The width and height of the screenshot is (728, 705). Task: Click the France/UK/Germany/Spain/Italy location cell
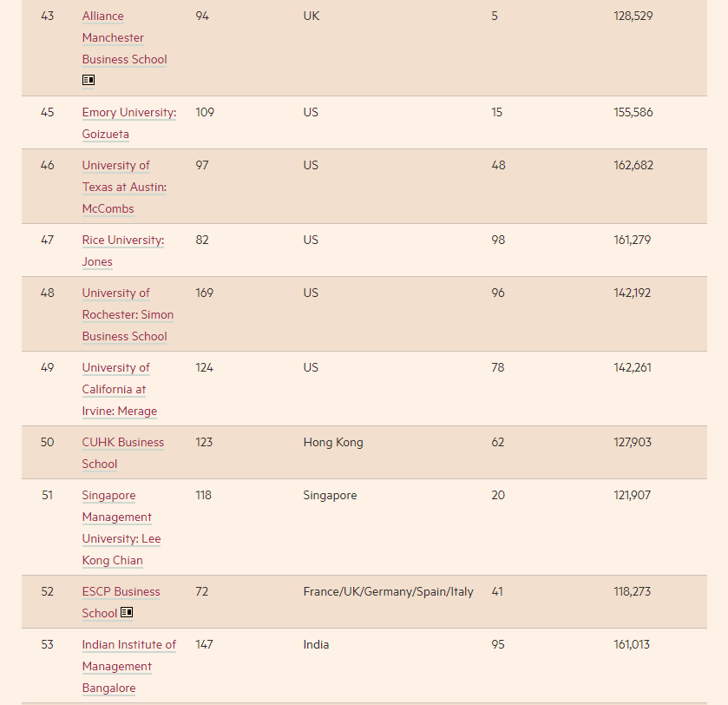point(388,591)
